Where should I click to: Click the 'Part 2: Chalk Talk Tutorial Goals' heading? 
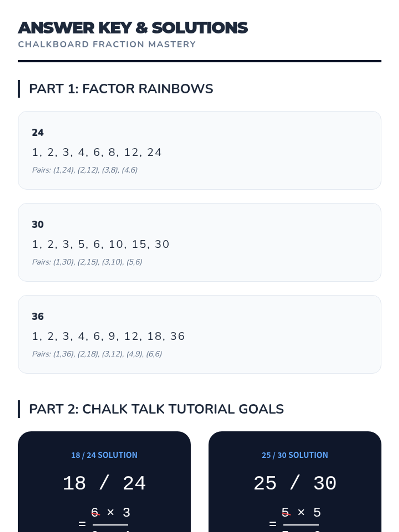click(x=156, y=409)
